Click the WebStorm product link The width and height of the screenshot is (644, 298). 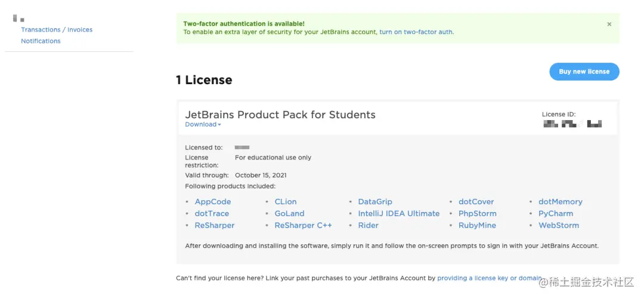558,226
